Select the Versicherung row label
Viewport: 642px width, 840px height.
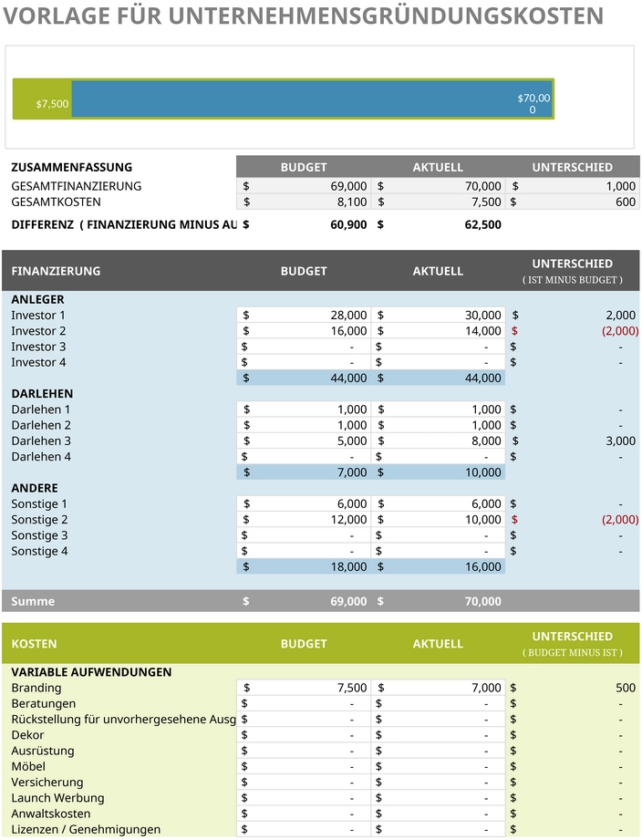pos(47,783)
